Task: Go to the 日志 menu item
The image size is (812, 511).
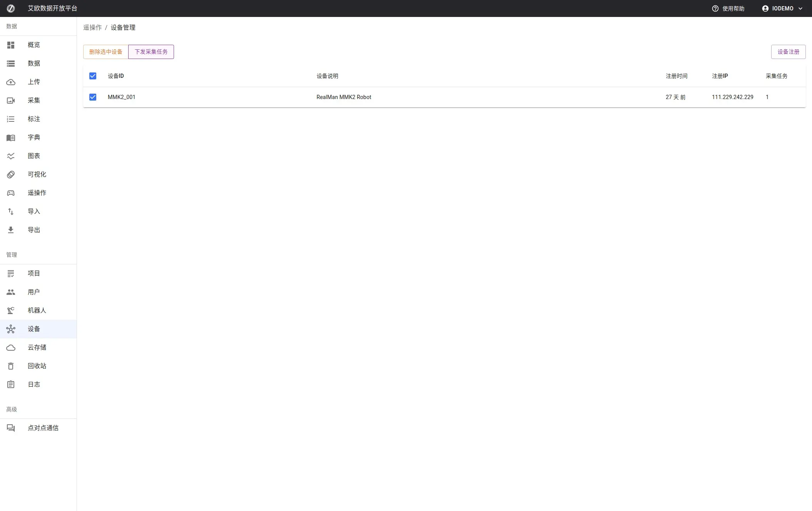Action: 34,385
